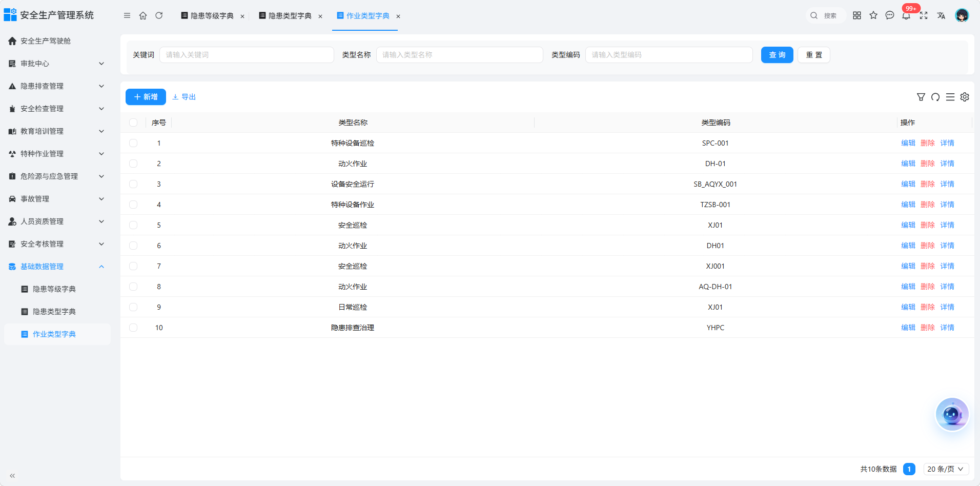Open 安全生产驾驶舱 in the sidebar
980x486 pixels.
click(x=56, y=41)
